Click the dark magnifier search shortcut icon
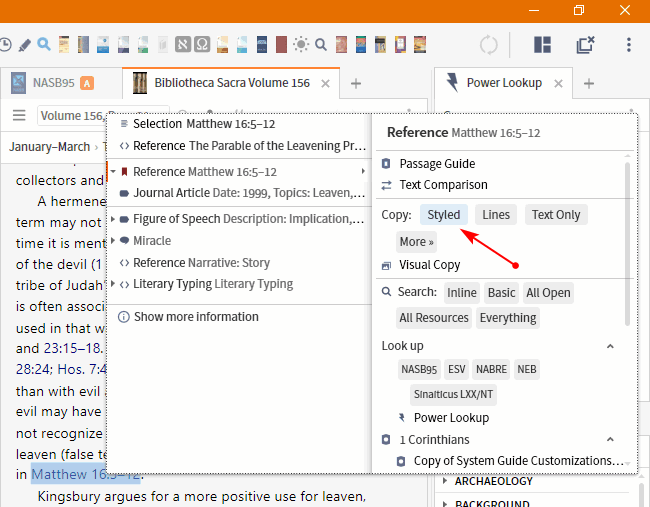The image size is (650, 507). [x=321, y=44]
